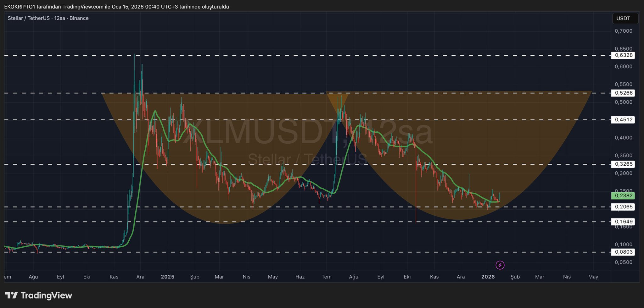
Task: Click the Stellar / TetherUS symbol title
Action: point(29,18)
